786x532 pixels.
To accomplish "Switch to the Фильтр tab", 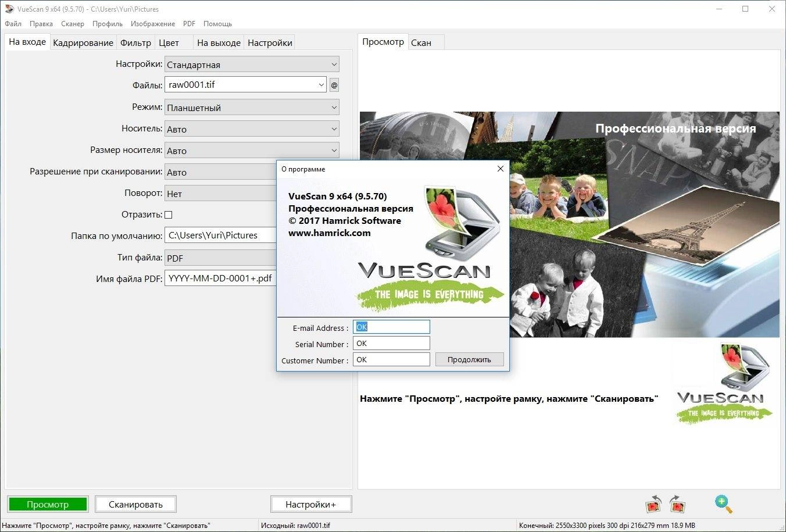I will click(x=135, y=42).
